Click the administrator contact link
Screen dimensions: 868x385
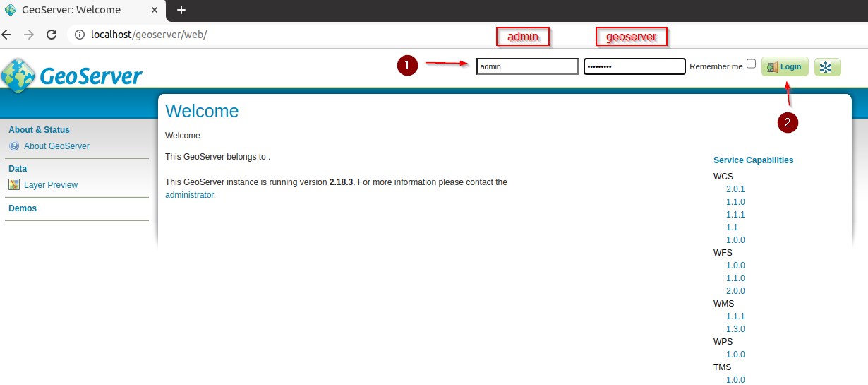pyautogui.click(x=189, y=195)
